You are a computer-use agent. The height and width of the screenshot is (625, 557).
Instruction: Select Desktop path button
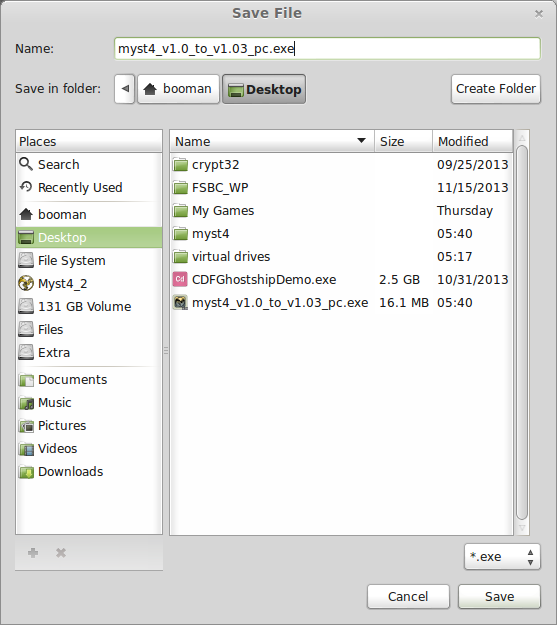264,89
